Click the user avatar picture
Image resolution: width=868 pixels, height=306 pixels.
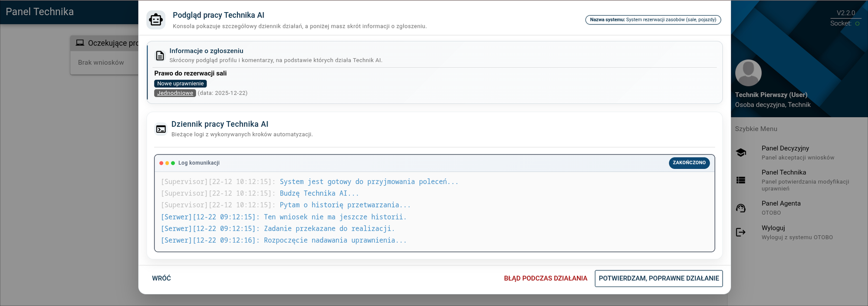point(748,73)
